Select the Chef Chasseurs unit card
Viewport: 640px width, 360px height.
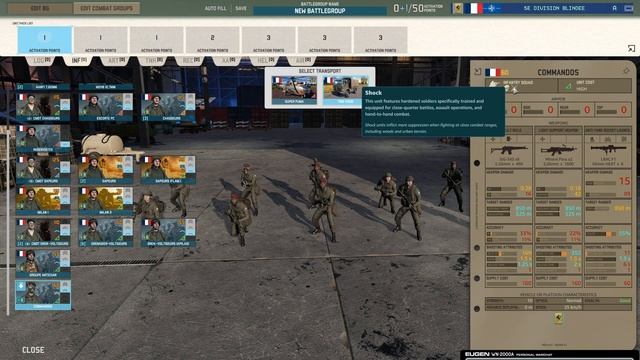[43, 107]
